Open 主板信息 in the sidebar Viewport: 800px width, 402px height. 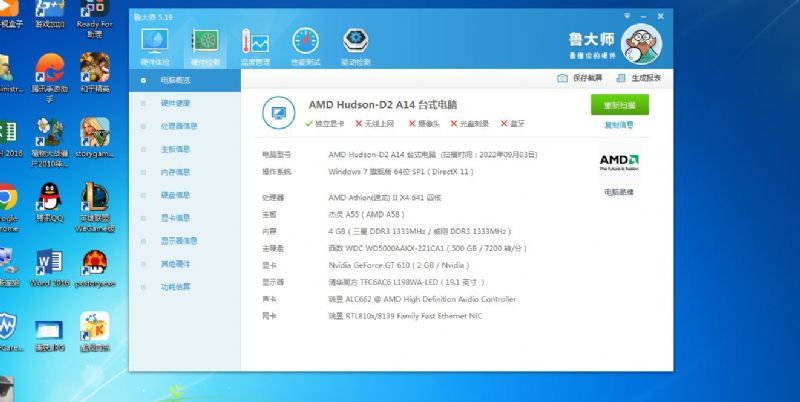[x=176, y=149]
